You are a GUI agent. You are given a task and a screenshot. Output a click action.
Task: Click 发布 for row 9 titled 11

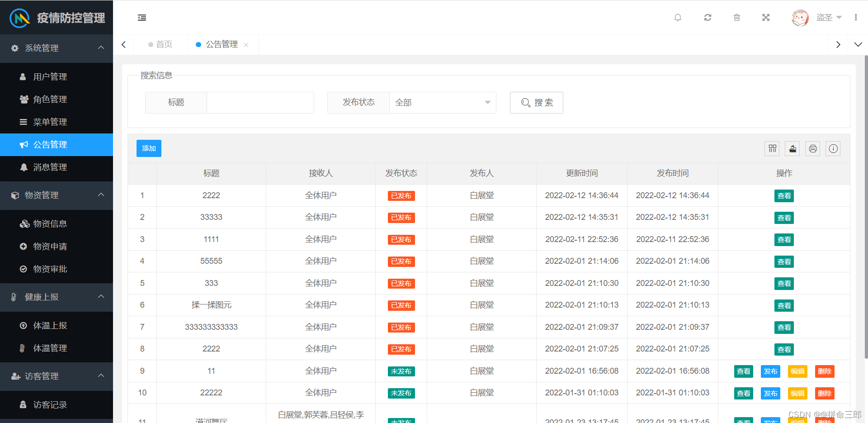770,371
